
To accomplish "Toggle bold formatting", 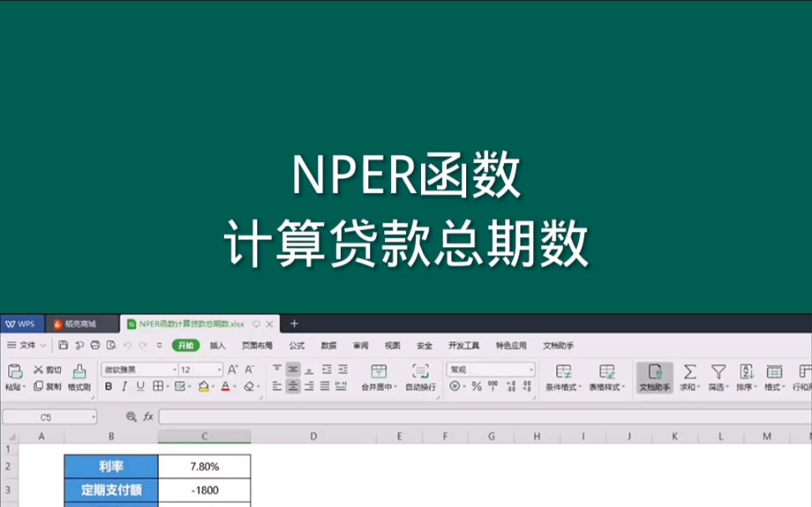I will (x=107, y=385).
